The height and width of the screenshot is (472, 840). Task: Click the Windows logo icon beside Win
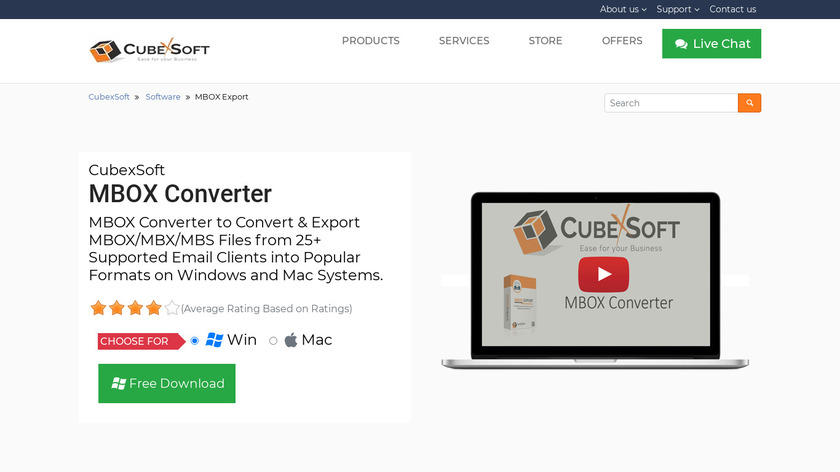pyautogui.click(x=214, y=340)
